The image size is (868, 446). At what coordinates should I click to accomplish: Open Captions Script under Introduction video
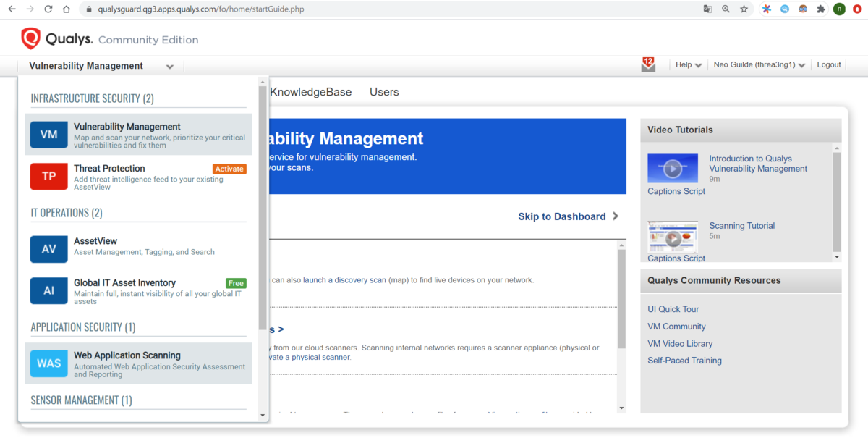tap(676, 191)
